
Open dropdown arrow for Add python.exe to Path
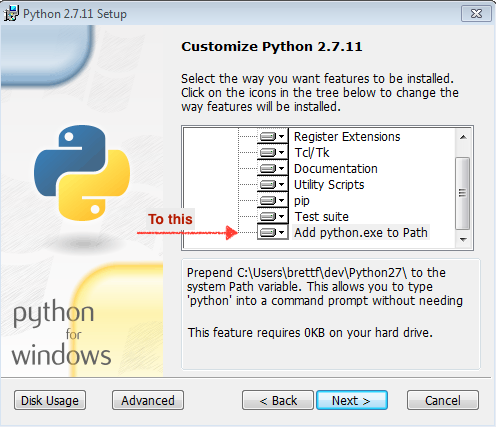tap(282, 233)
